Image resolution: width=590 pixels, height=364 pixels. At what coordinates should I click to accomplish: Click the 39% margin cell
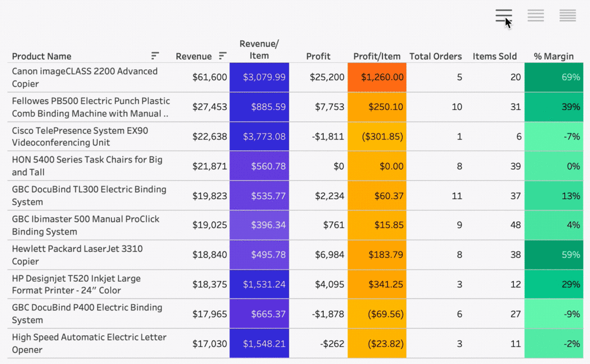click(554, 107)
